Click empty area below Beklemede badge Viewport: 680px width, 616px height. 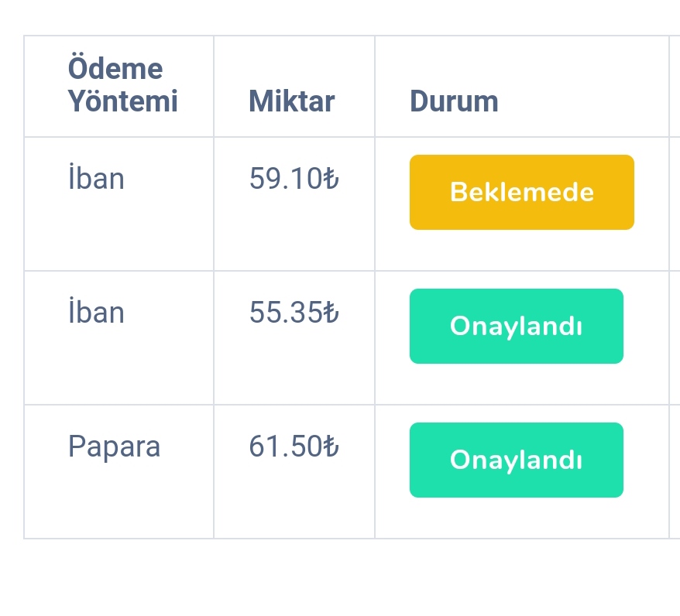tap(522, 251)
